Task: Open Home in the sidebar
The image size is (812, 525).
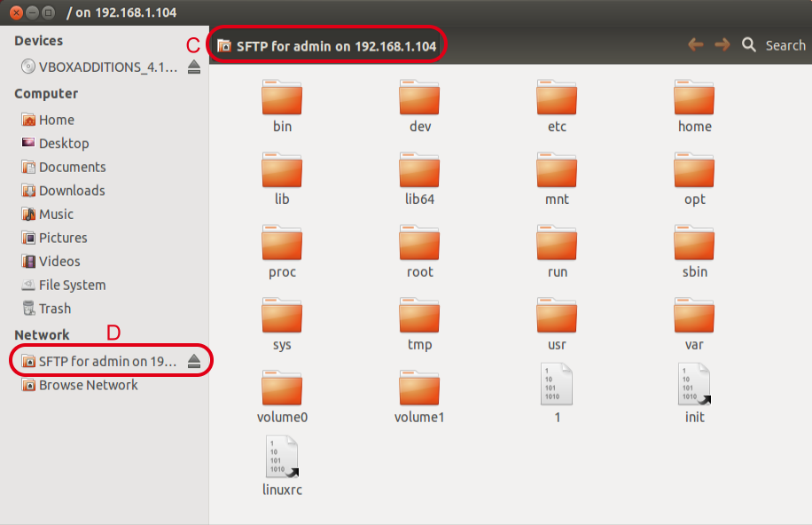Action: (x=56, y=120)
